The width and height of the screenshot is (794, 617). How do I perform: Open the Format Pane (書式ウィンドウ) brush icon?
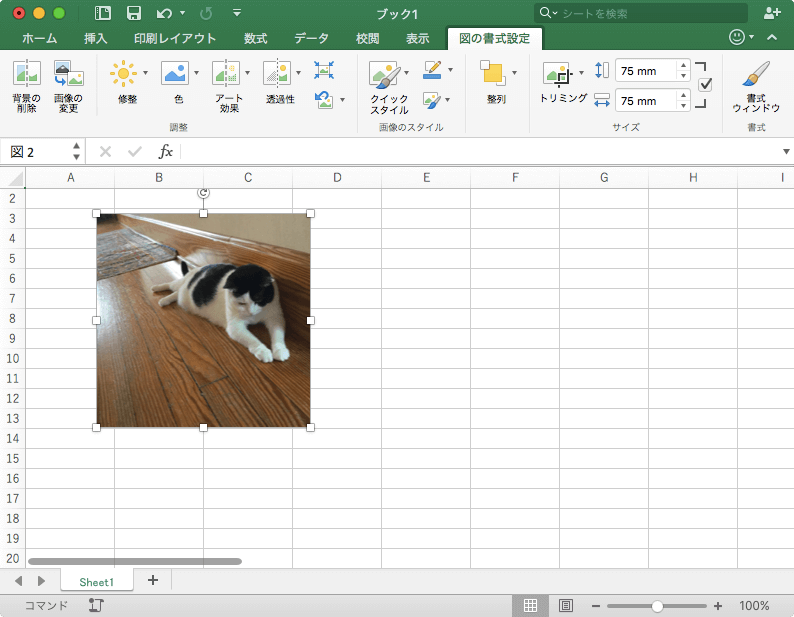tap(756, 73)
